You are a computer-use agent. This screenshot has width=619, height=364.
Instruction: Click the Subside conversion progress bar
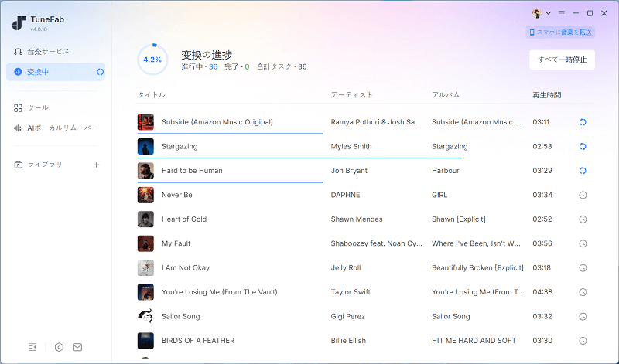click(230, 134)
